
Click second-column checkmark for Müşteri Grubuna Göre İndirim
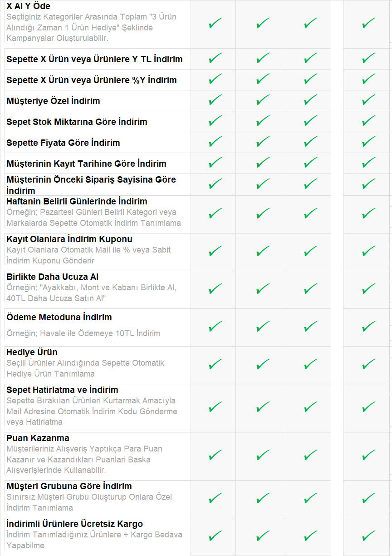click(262, 498)
